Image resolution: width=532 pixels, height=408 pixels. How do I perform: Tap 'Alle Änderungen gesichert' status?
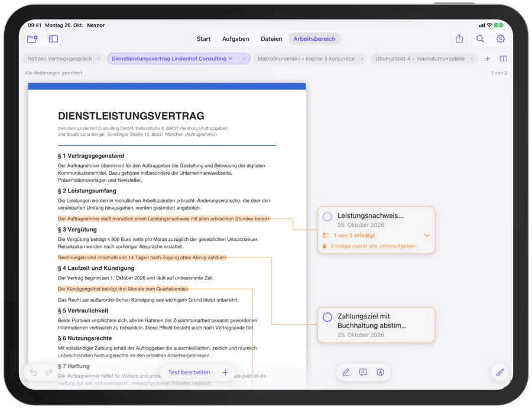[53, 73]
